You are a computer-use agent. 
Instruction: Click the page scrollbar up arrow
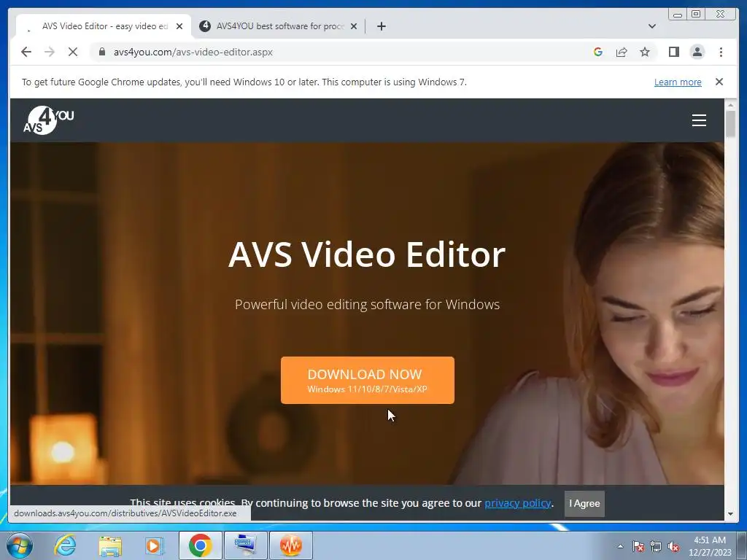tap(730, 105)
